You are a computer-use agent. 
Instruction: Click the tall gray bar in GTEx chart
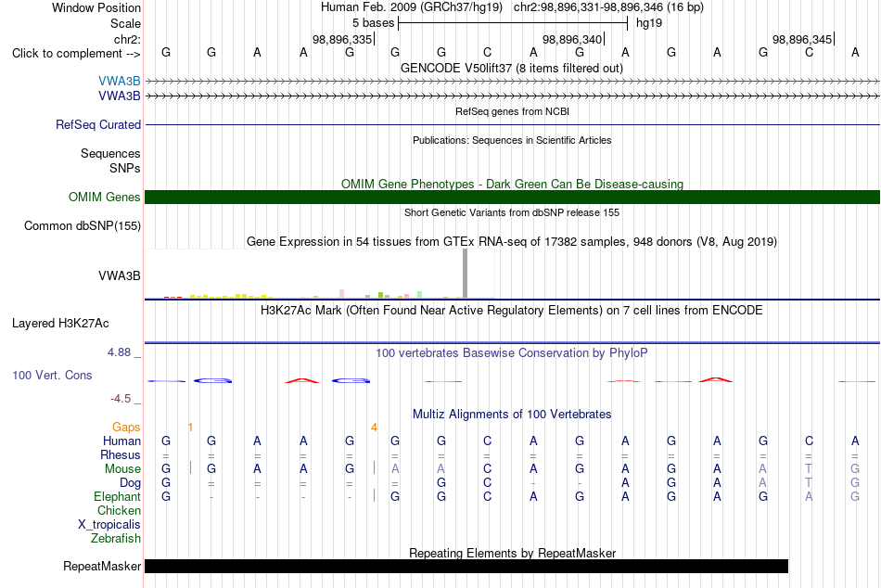point(465,274)
